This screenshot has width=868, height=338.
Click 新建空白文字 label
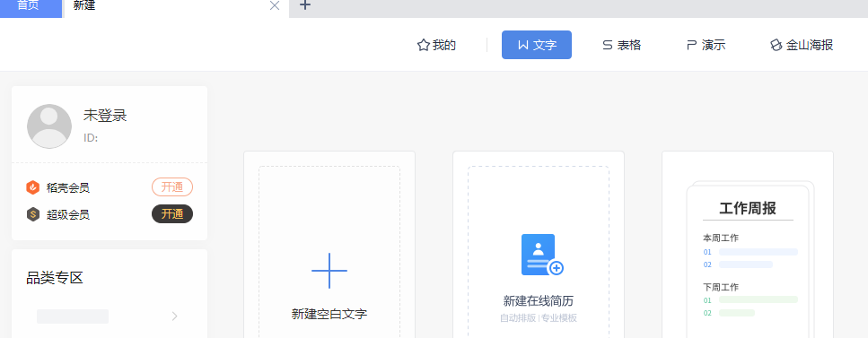(x=329, y=314)
